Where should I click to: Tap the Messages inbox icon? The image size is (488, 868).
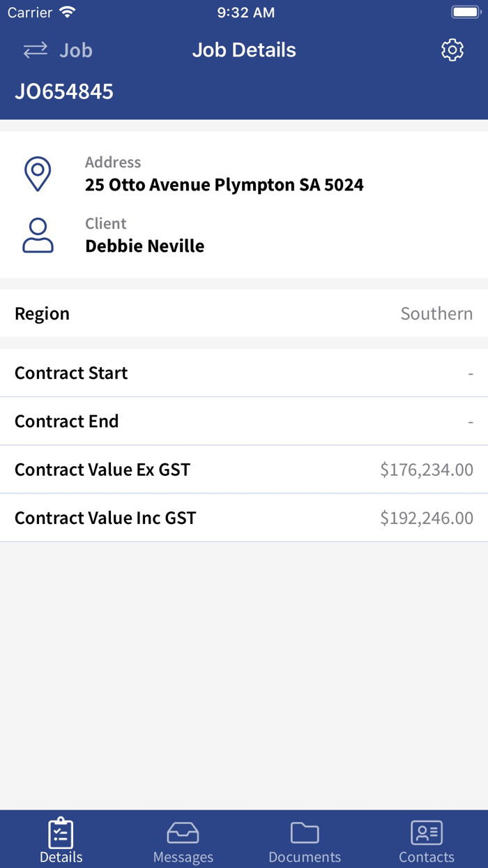point(183,832)
